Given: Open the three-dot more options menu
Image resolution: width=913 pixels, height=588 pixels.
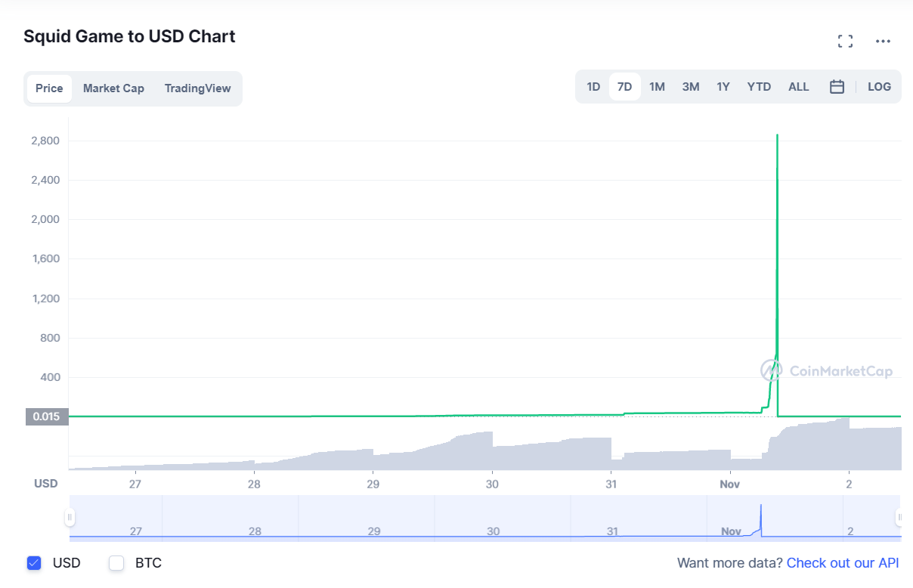Looking at the screenshot, I should tap(883, 42).
